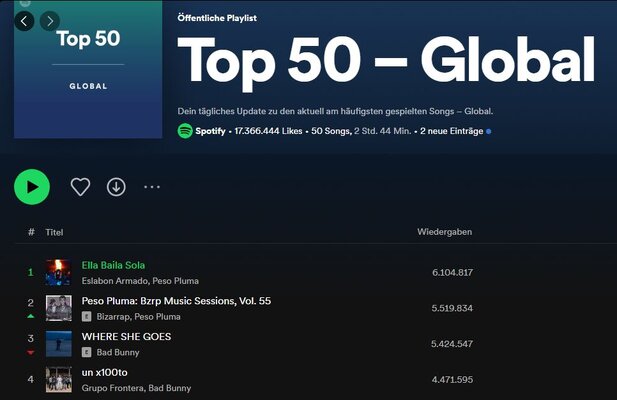Select Peso Pluma: Bzrp Music Sessions, Vol. 55

pyautogui.click(x=176, y=301)
